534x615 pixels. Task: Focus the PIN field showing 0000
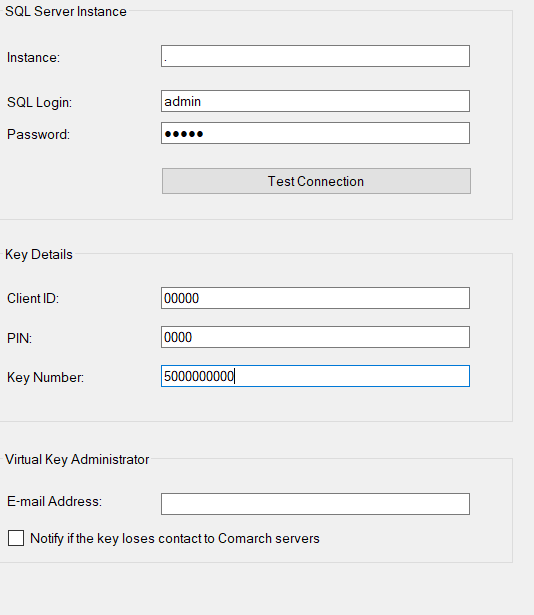pos(315,337)
